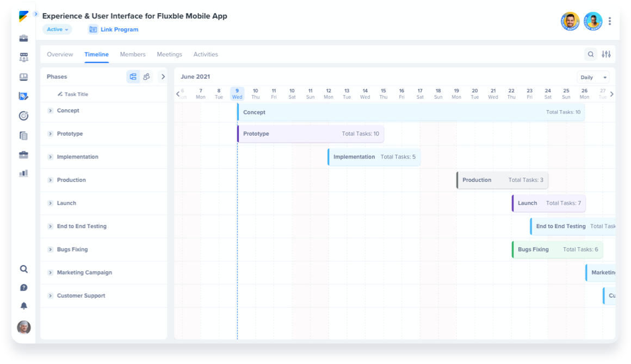This screenshot has width=631, height=364.
Task: Open the book icon in sidebar
Action: coord(24,77)
